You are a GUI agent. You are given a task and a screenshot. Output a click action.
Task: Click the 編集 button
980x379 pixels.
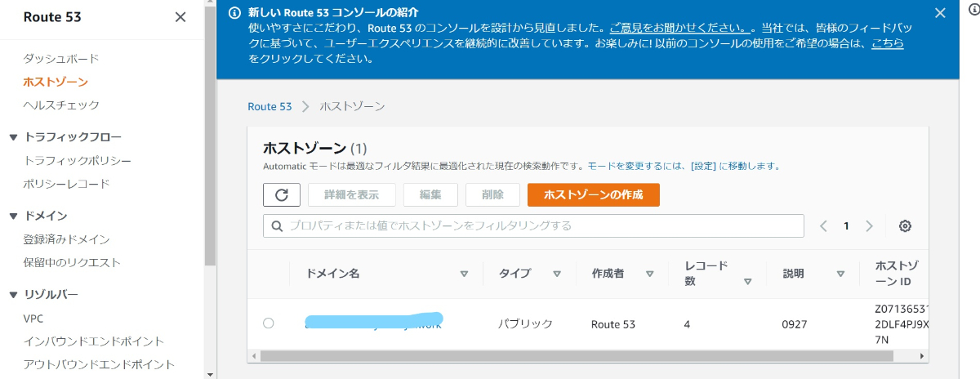[x=431, y=194]
